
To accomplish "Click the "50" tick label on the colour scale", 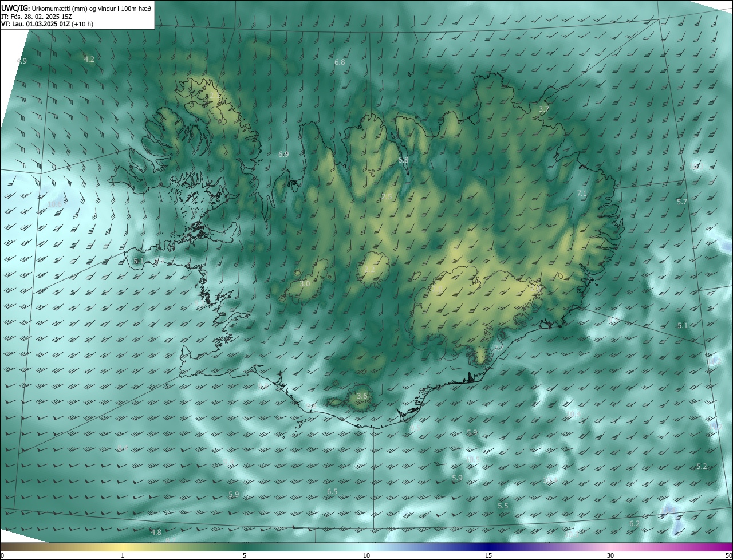I will (x=728, y=555).
